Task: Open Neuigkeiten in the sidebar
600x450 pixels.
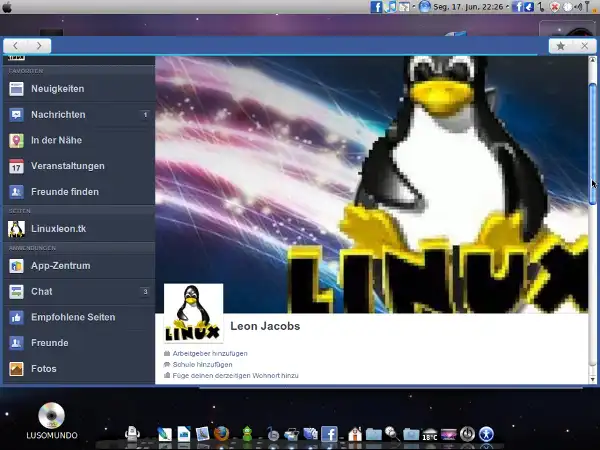Action: pyautogui.click(x=79, y=89)
